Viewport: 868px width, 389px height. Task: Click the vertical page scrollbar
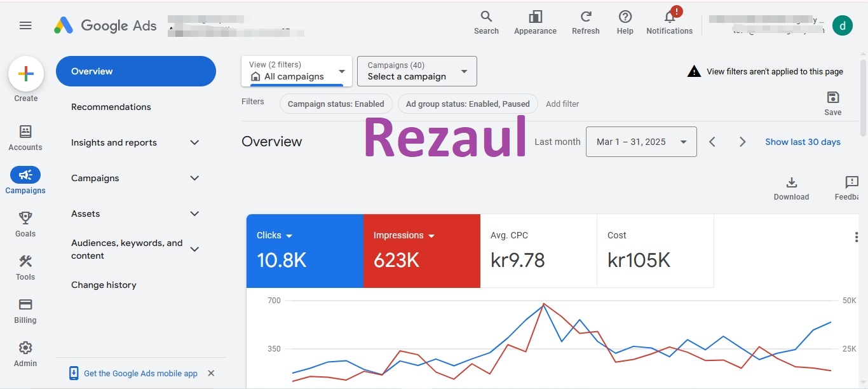tap(863, 97)
